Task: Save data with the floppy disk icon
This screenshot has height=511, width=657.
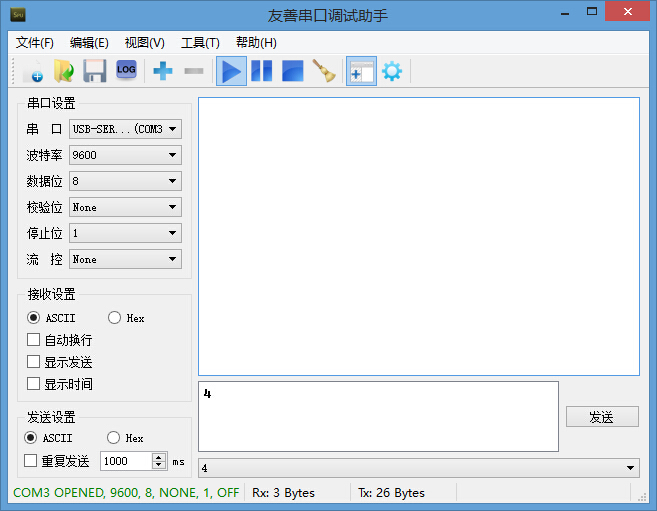Action: 94,71
